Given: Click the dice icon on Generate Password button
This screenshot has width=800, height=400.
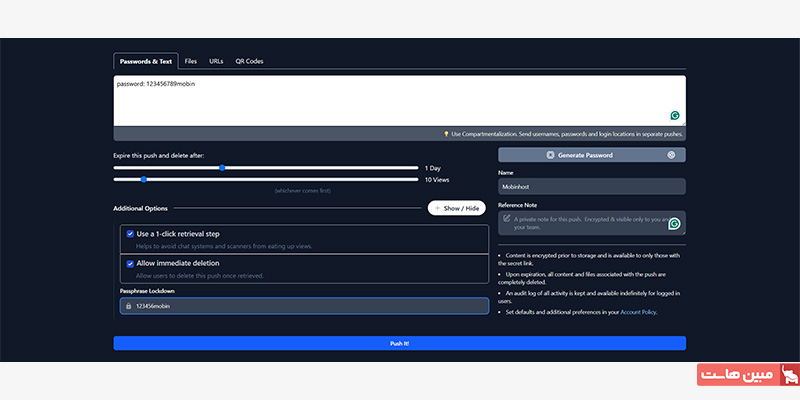Looking at the screenshot, I should (550, 155).
